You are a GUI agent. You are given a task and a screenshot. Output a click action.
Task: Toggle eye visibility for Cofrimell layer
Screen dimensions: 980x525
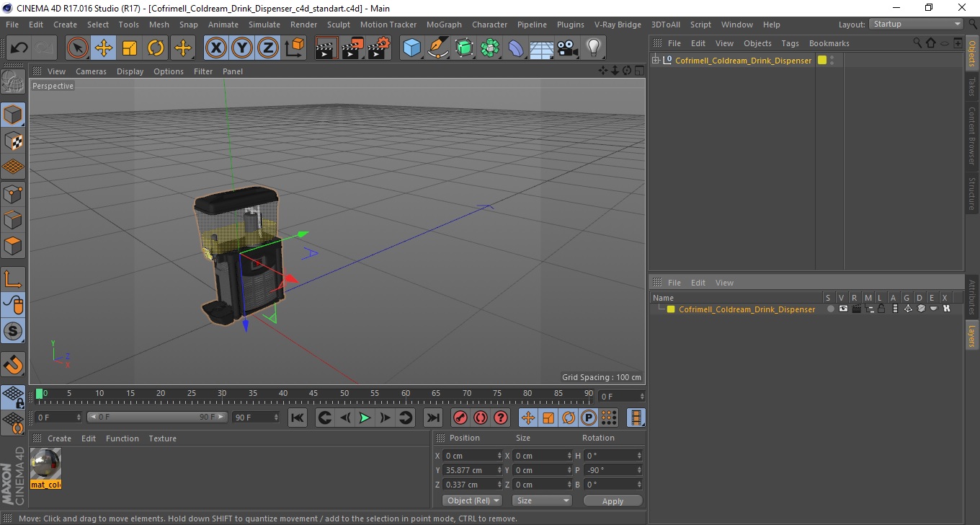843,309
